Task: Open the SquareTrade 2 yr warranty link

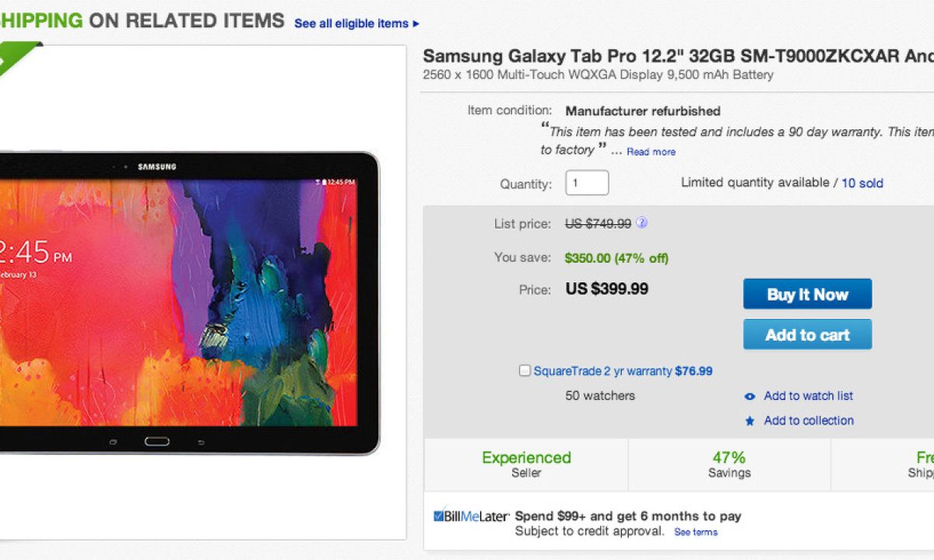Action: [x=602, y=371]
